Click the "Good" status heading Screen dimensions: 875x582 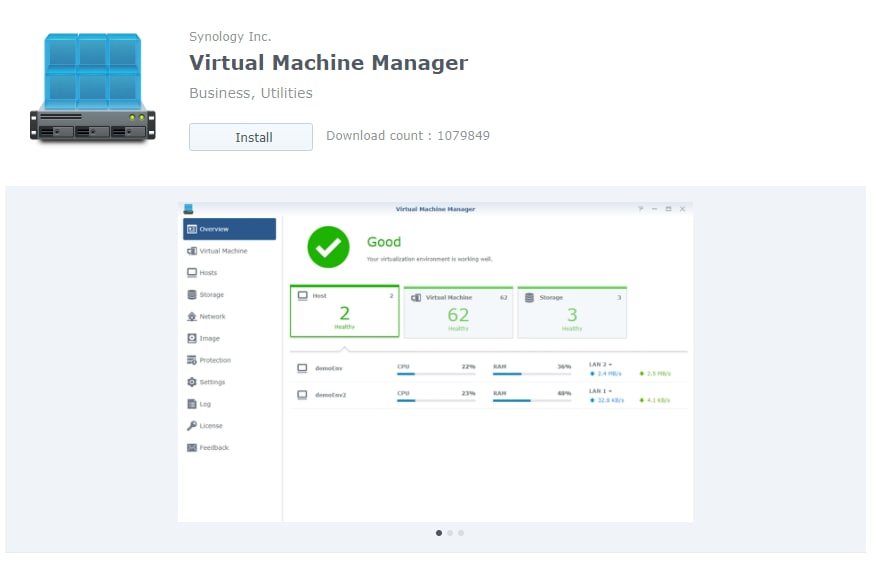(x=384, y=242)
